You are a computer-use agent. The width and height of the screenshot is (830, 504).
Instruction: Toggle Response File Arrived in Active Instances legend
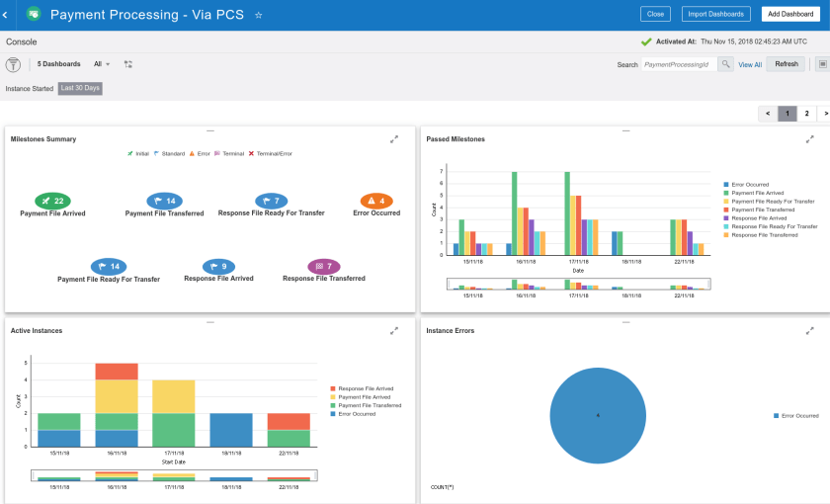(x=366, y=388)
